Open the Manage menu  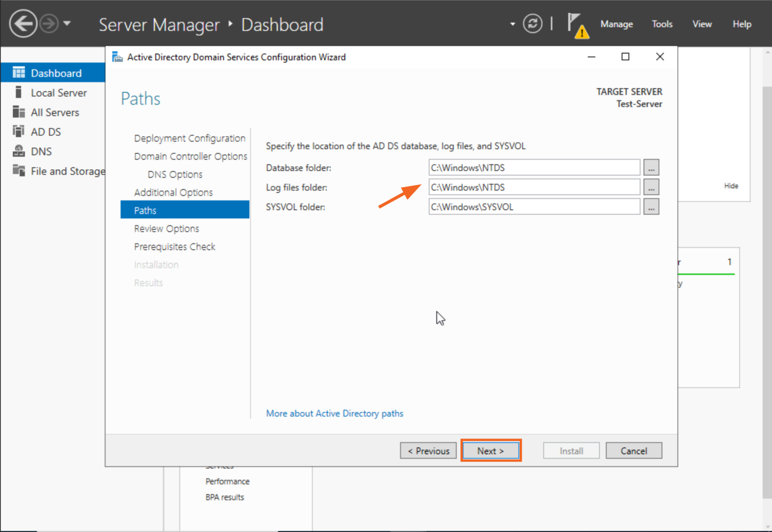(617, 24)
